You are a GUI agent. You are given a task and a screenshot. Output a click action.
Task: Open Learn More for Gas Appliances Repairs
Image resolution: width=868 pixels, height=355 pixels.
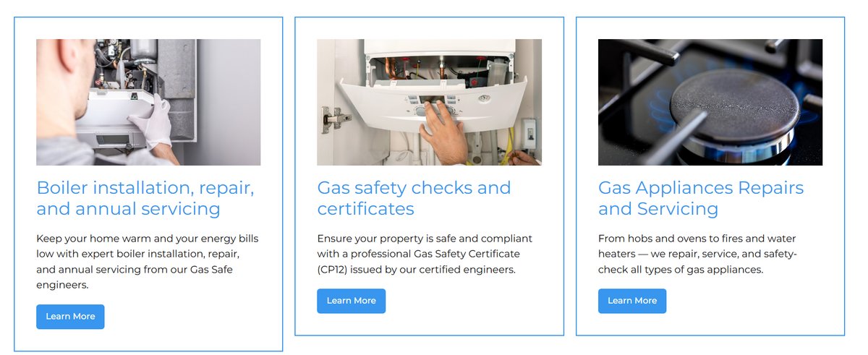[631, 301]
